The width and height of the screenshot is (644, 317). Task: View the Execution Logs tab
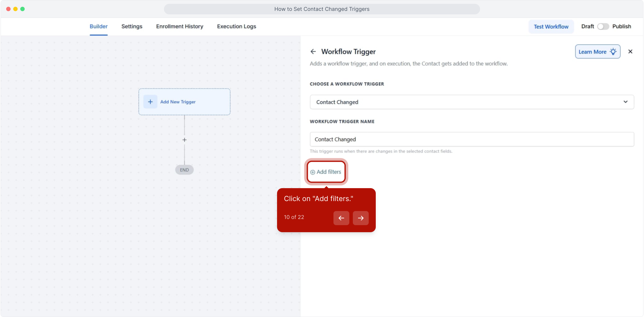pos(237,26)
